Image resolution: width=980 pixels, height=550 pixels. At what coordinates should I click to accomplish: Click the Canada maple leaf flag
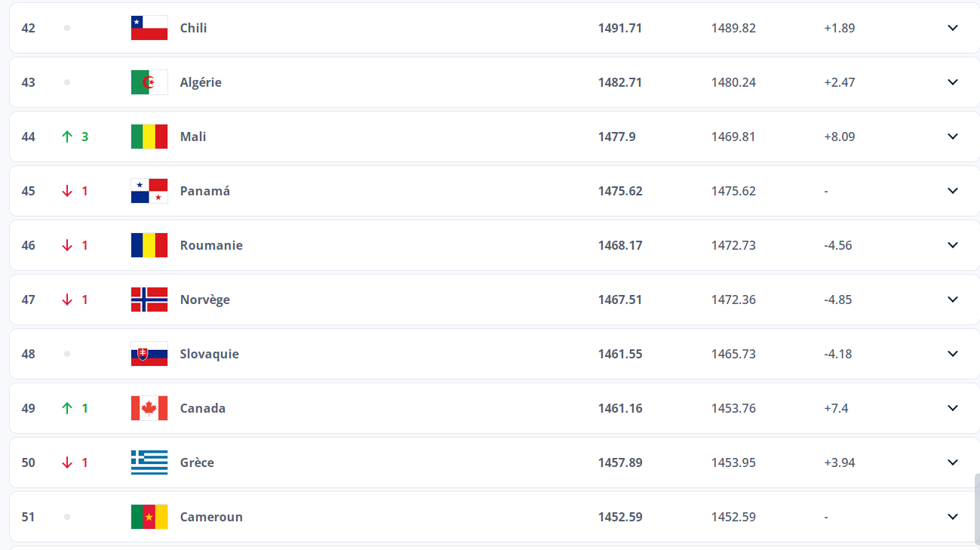tap(149, 408)
